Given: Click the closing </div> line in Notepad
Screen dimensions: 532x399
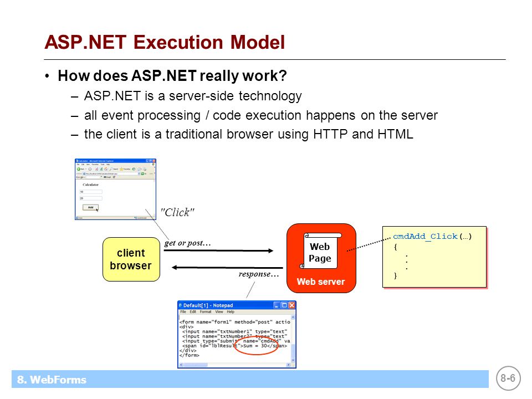Looking at the screenshot, I should click(x=188, y=350).
